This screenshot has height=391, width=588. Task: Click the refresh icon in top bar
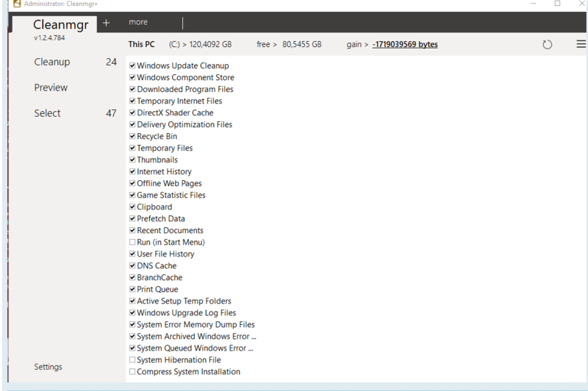point(547,45)
